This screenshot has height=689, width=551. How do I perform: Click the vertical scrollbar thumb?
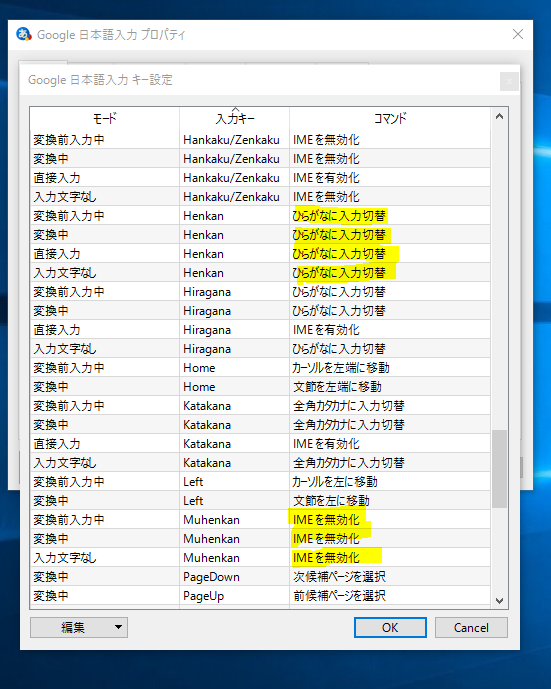[499, 469]
